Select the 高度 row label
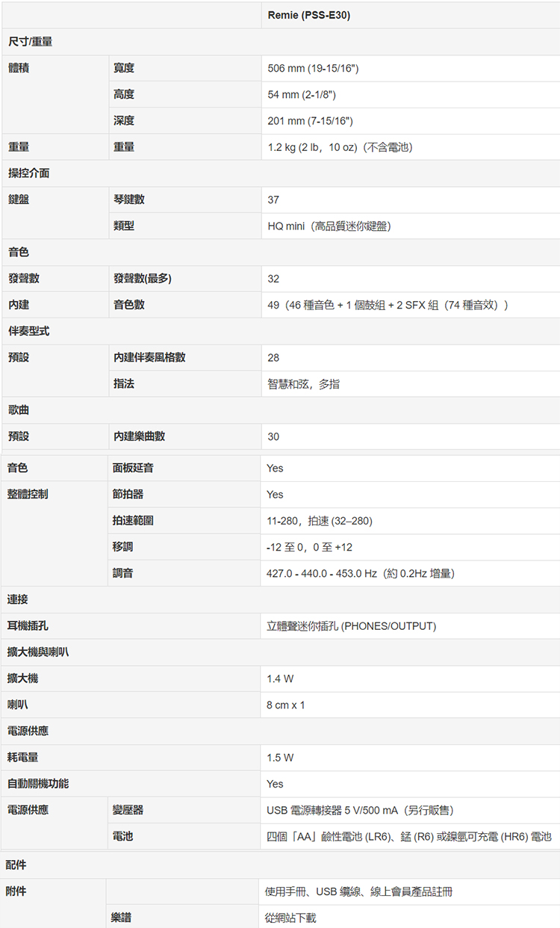The width and height of the screenshot is (560, 928). point(124,95)
